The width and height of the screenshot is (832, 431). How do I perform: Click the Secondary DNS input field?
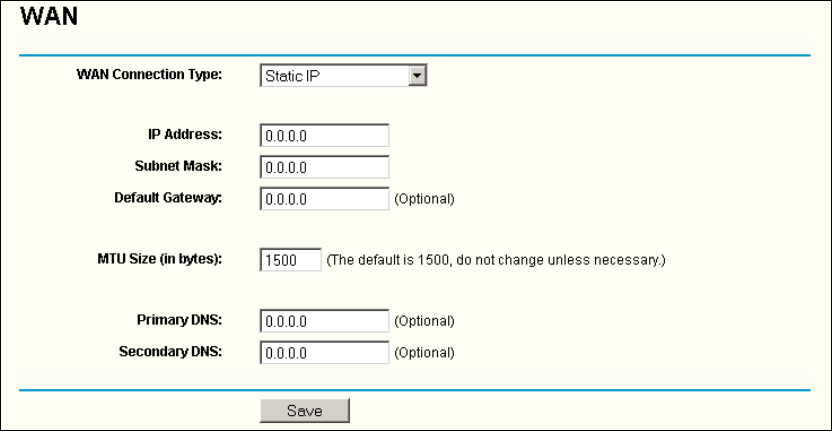tap(323, 352)
